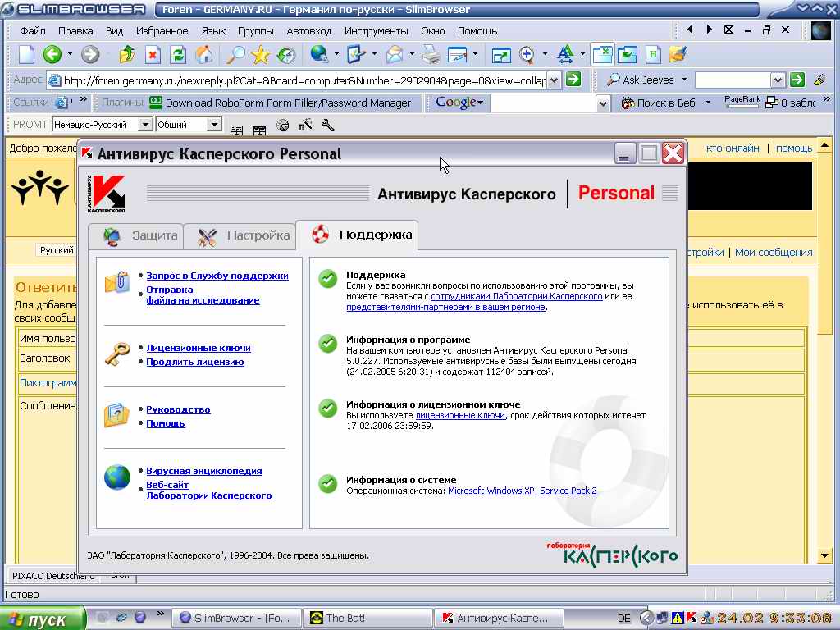The height and width of the screenshot is (630, 840).
Task: Click the grey forward arrow button
Action: (90, 54)
